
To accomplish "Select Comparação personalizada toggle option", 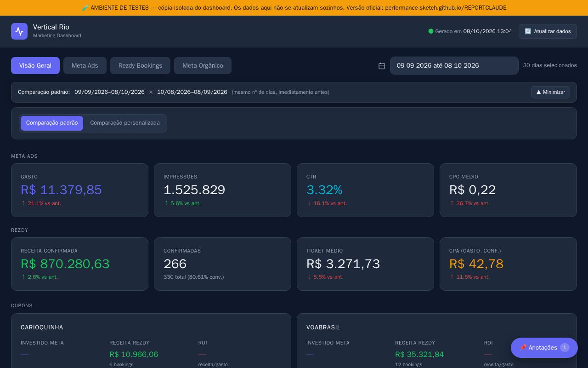I will click(125, 123).
